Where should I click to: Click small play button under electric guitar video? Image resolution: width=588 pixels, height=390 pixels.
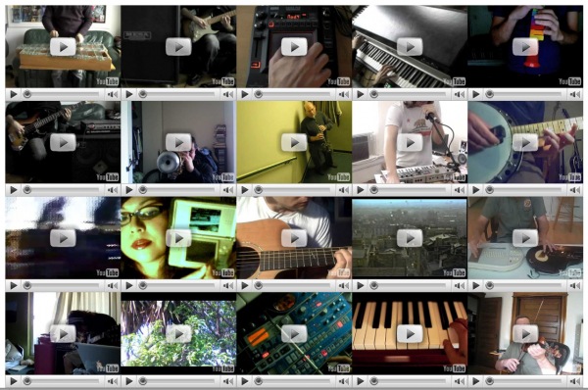tap(129, 94)
